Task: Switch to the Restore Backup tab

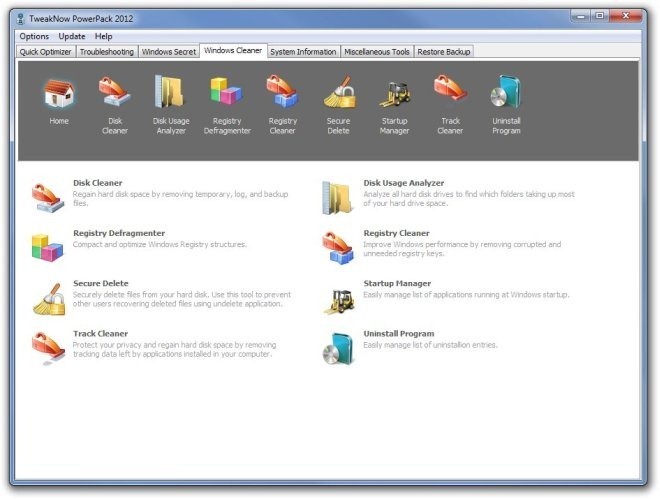Action: pos(444,52)
